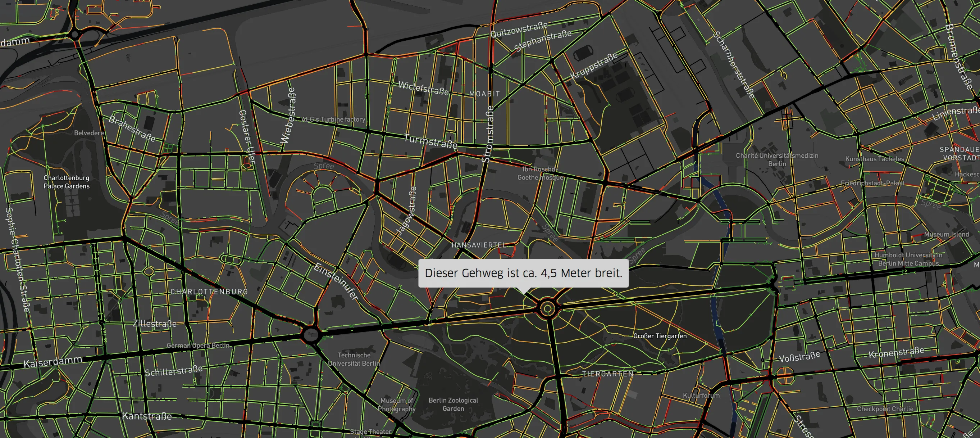Screen dimensions: 980x438
Task: Click the Scharnhorststraße street label
Action: (734, 65)
